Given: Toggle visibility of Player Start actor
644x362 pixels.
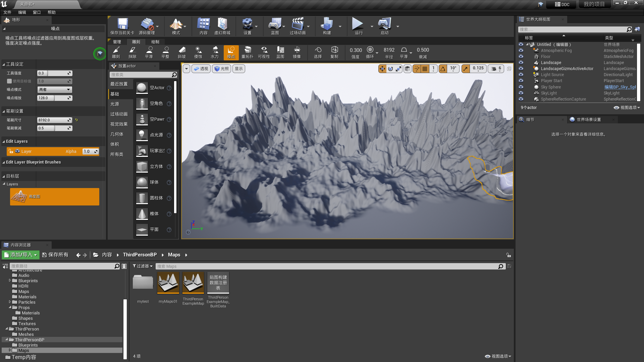Looking at the screenshot, I should pyautogui.click(x=521, y=81).
